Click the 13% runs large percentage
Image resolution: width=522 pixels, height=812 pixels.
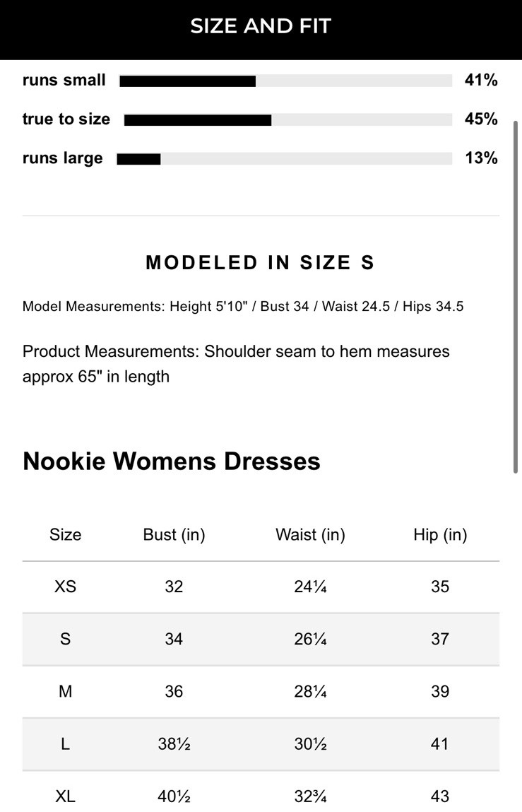pyautogui.click(x=480, y=158)
